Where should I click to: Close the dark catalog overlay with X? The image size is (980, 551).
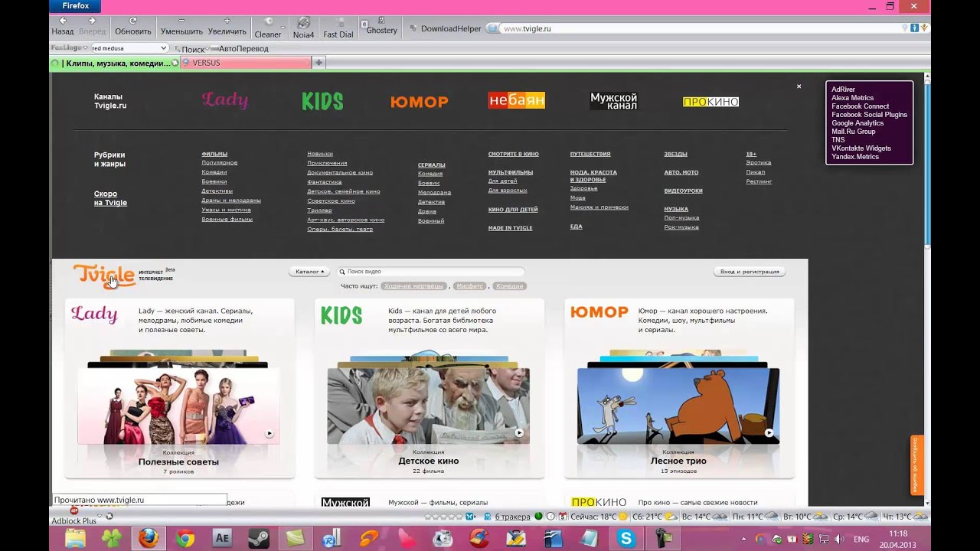pyautogui.click(x=799, y=86)
